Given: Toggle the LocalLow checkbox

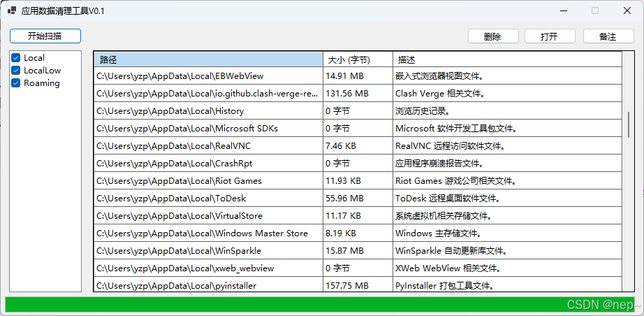Looking at the screenshot, I should click(15, 71).
